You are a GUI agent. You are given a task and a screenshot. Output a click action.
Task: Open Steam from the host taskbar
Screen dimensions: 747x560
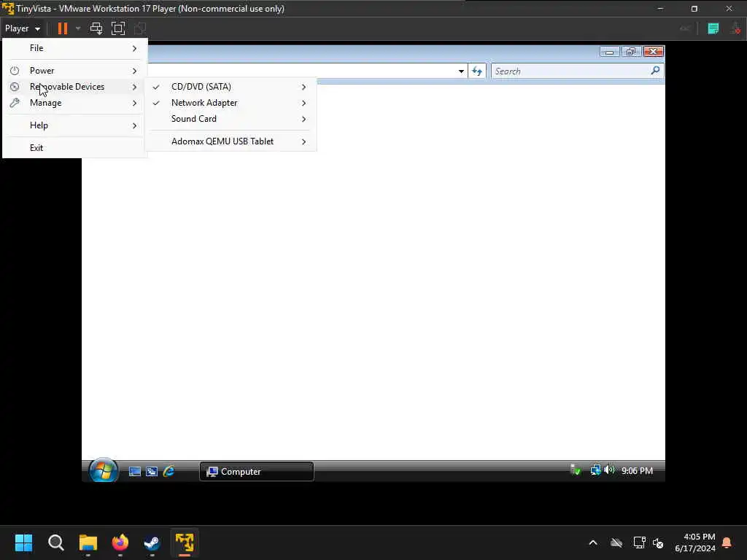152,542
